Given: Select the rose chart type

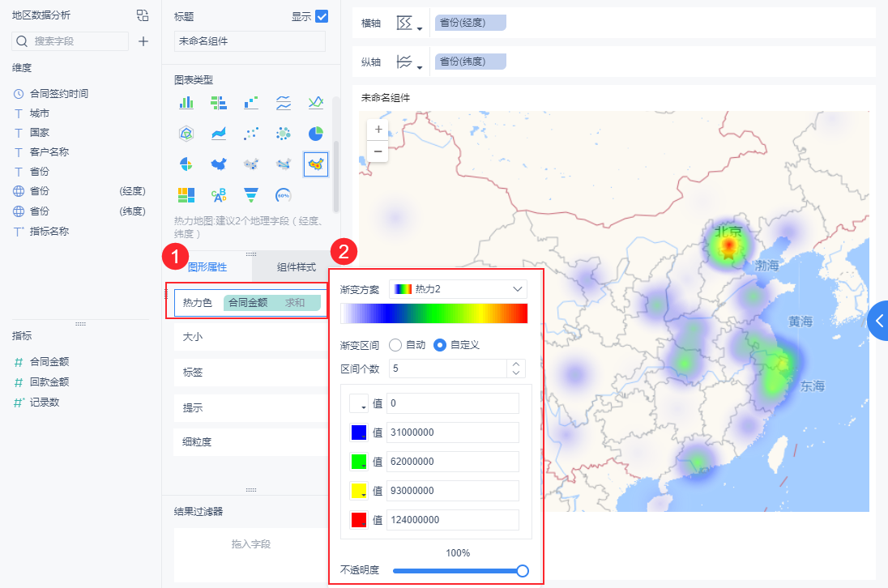Looking at the screenshot, I should click(186, 164).
